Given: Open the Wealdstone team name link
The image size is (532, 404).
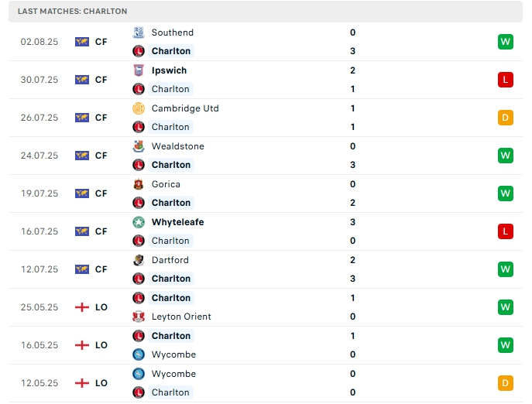Looking at the screenshot, I should 177,146.
